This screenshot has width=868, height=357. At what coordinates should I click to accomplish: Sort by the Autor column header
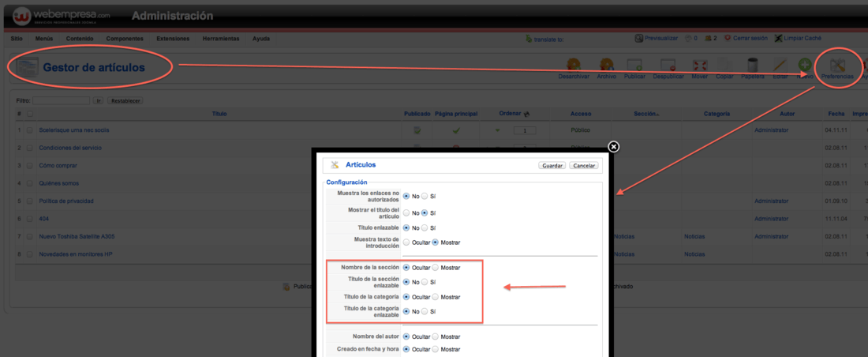[x=787, y=114]
